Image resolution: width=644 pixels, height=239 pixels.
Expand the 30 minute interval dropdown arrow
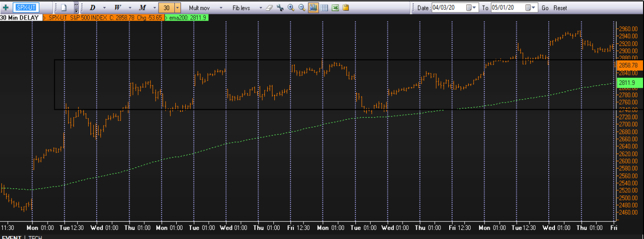(x=178, y=8)
